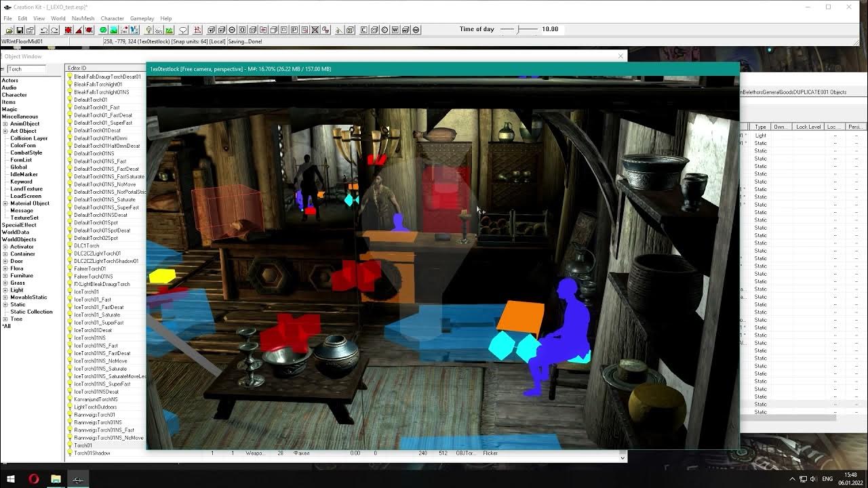Expand the Container tree node
The width and height of the screenshot is (868, 488).
point(5,254)
